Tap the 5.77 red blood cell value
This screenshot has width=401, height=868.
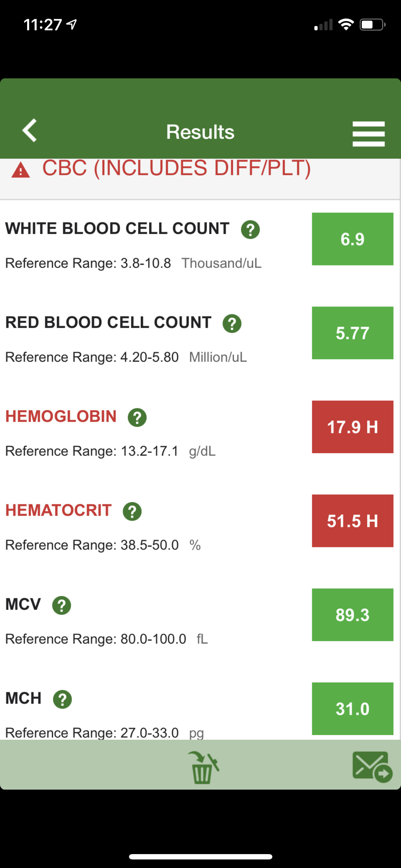[x=352, y=333]
